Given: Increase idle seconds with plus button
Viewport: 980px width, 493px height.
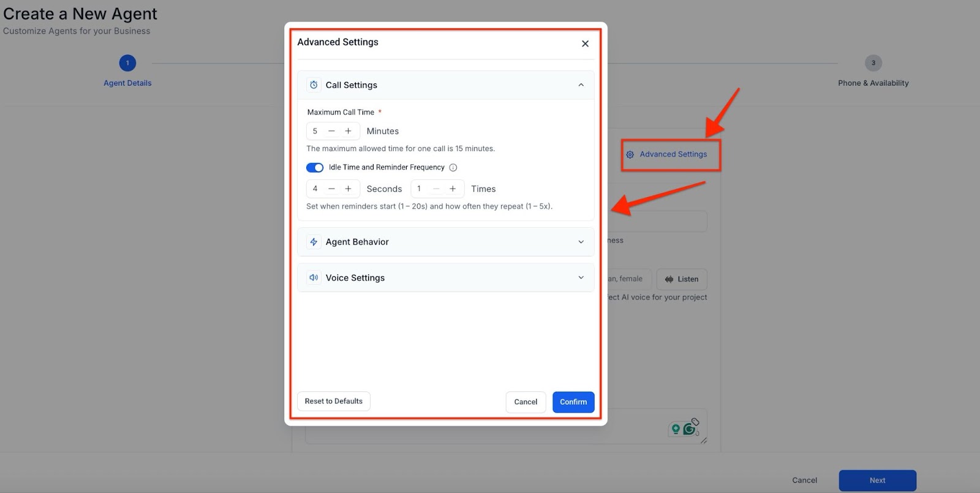Looking at the screenshot, I should (x=348, y=189).
